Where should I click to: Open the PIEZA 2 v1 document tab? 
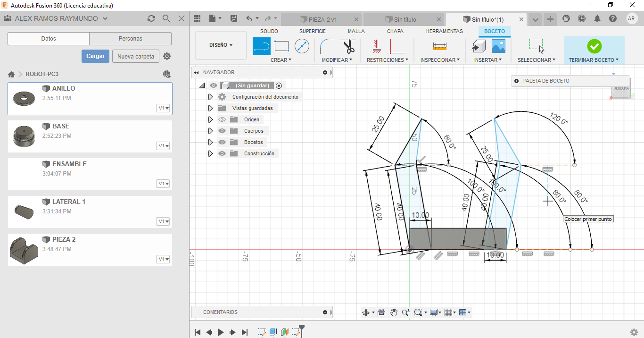click(322, 19)
